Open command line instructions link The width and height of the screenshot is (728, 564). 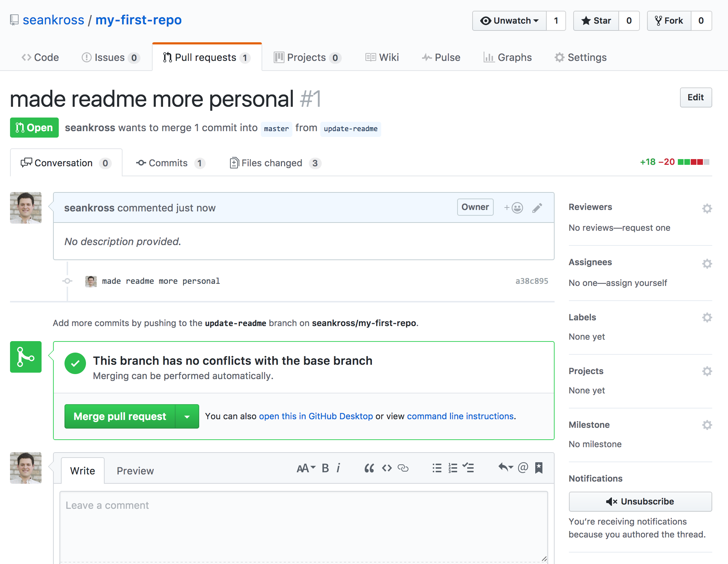coord(460,416)
